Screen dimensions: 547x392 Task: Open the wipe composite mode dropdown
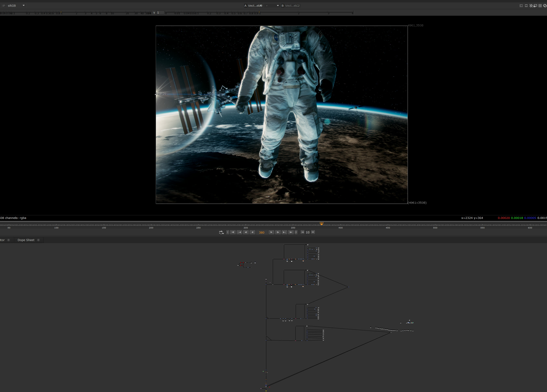point(272,5)
